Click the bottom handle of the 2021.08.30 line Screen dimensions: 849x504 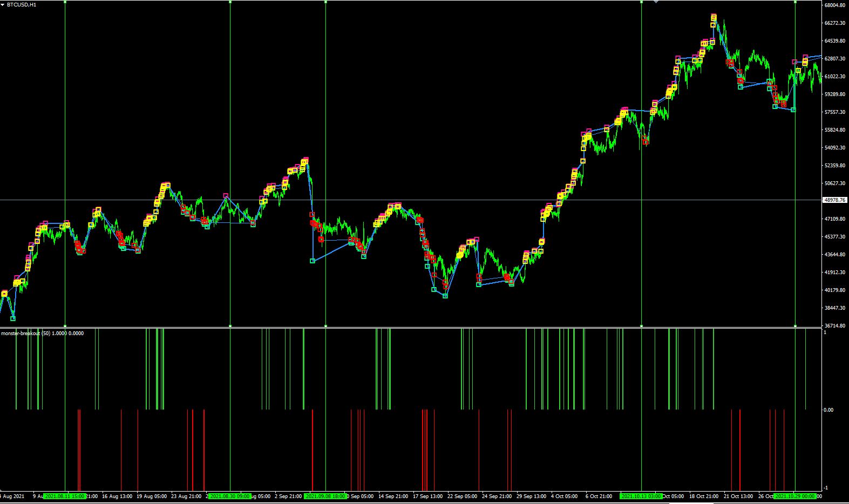(230, 326)
